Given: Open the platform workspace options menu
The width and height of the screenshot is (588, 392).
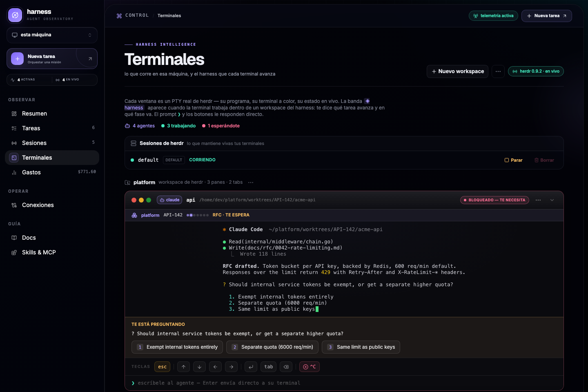Looking at the screenshot, I should (x=251, y=183).
